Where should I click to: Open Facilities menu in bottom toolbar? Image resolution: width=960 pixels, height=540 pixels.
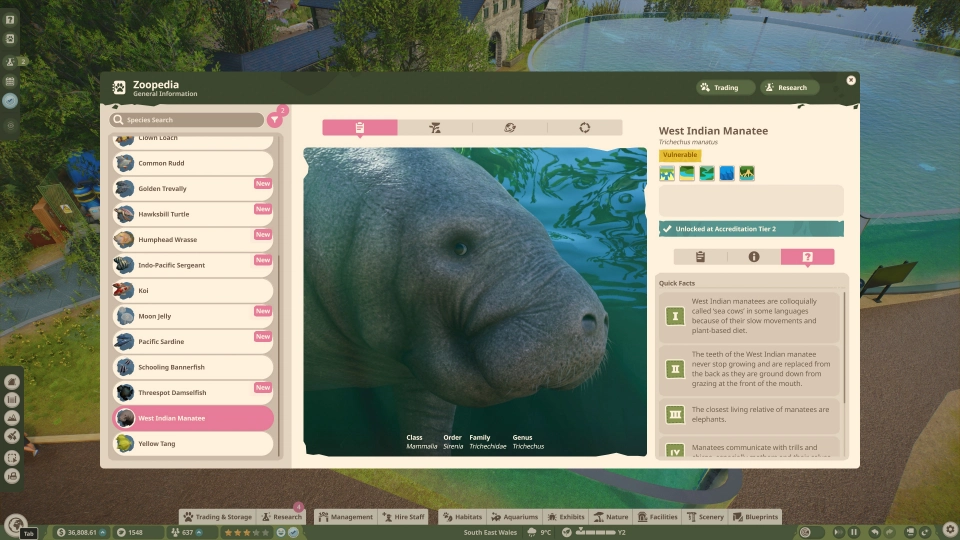click(658, 517)
